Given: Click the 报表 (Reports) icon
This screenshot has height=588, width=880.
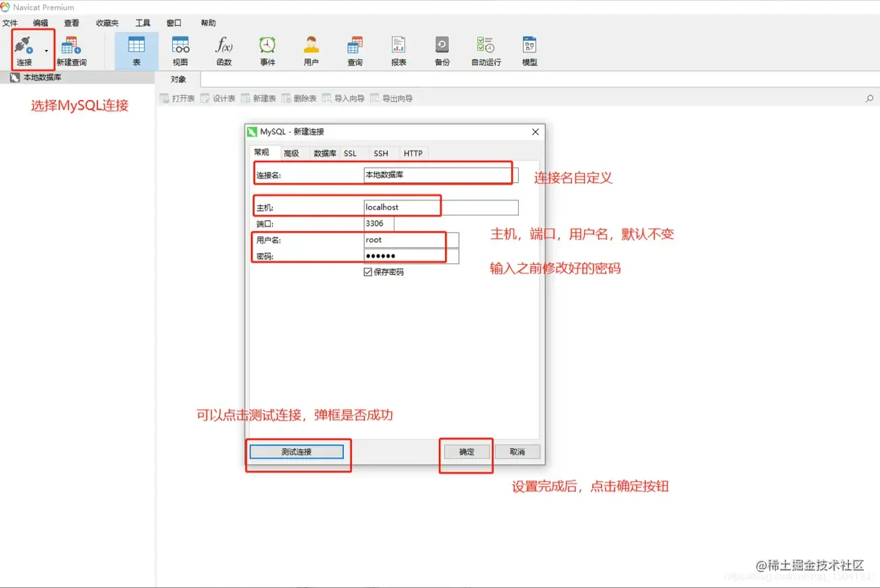Looking at the screenshot, I should (398, 49).
